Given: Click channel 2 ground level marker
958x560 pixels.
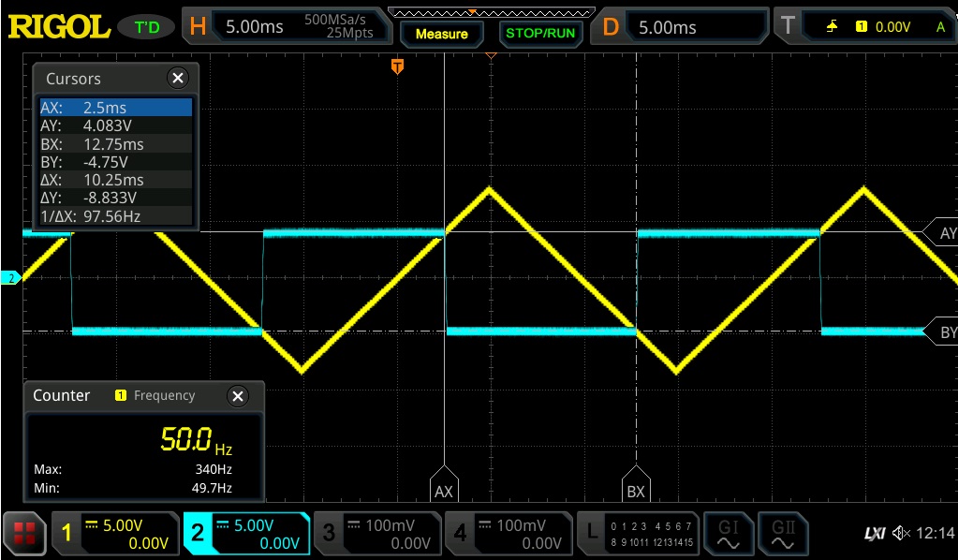Looking at the screenshot, I should 10,278.
